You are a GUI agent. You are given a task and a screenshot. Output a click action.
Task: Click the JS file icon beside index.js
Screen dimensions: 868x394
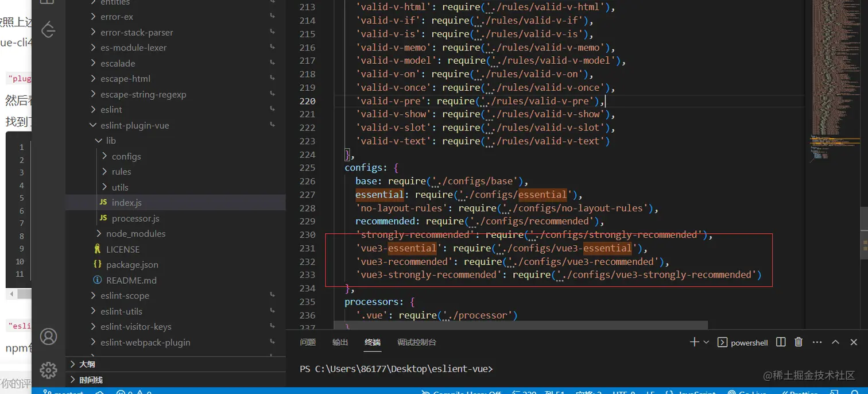pyautogui.click(x=103, y=202)
